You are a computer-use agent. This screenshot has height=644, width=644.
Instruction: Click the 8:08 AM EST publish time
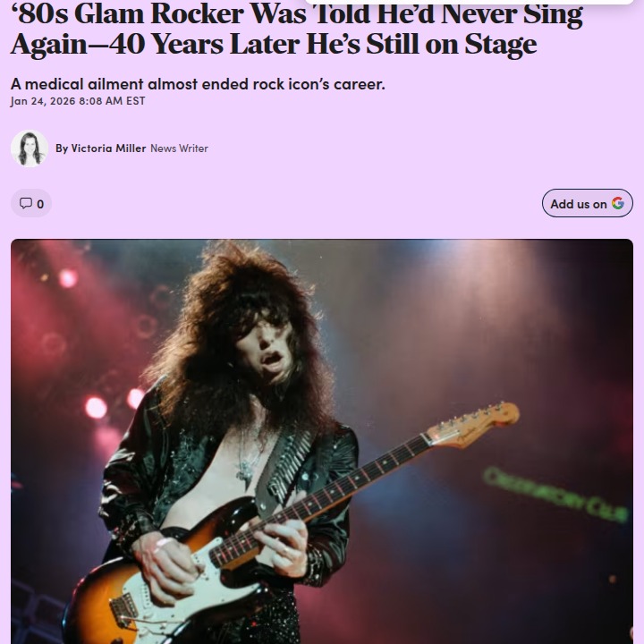(112, 101)
